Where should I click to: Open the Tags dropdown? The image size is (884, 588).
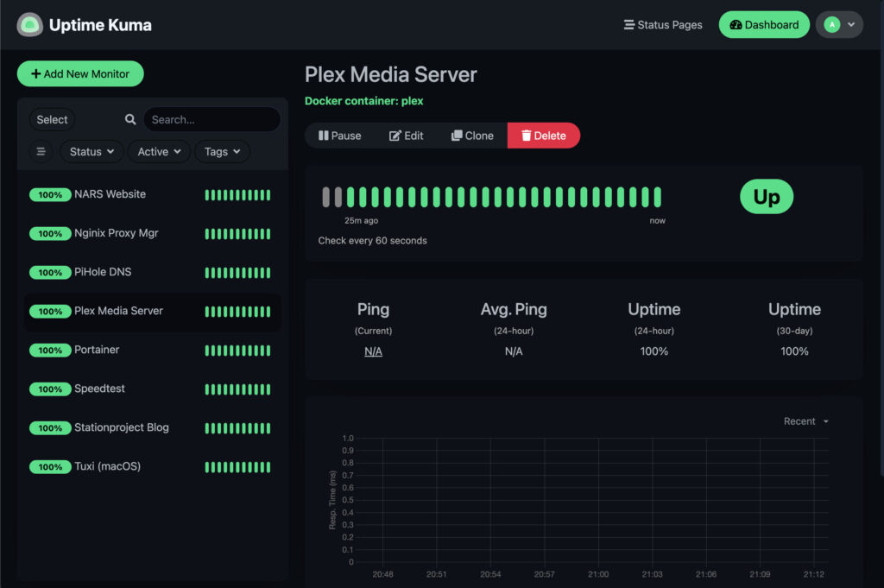222,151
